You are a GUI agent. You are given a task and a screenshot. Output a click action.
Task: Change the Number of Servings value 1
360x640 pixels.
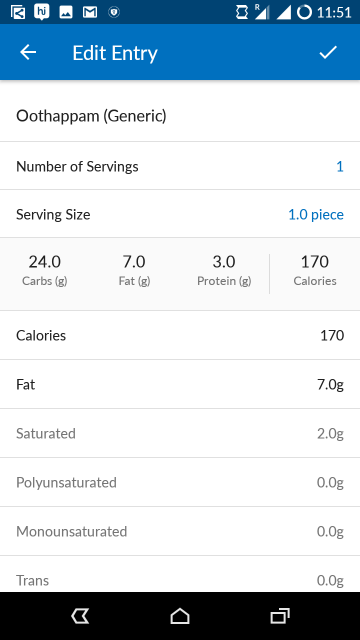click(x=340, y=167)
